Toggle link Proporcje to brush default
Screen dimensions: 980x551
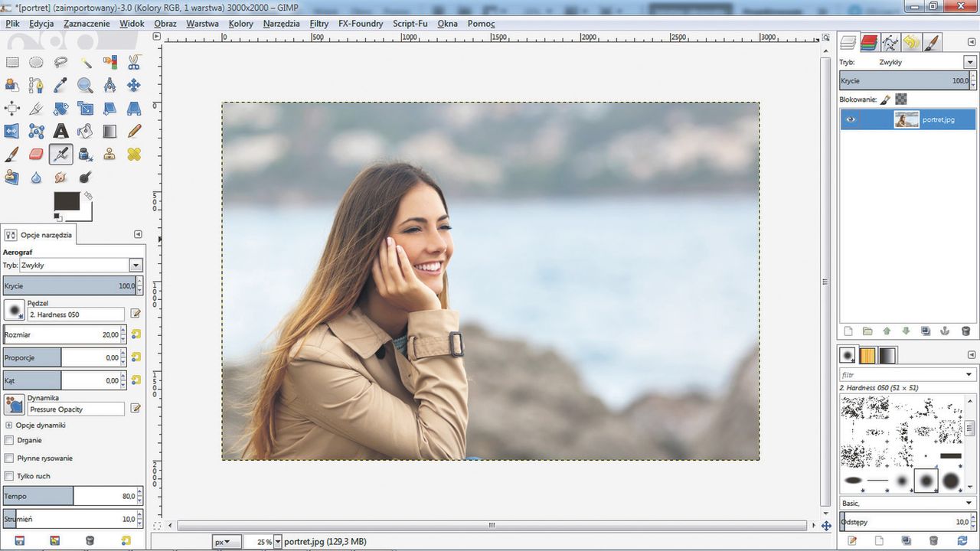click(136, 357)
